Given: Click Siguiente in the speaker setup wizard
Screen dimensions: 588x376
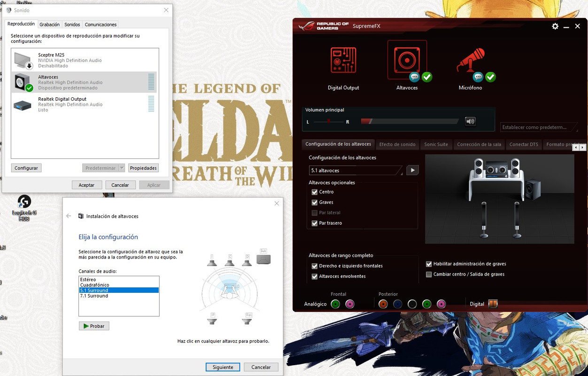Looking at the screenshot, I should click(x=223, y=367).
